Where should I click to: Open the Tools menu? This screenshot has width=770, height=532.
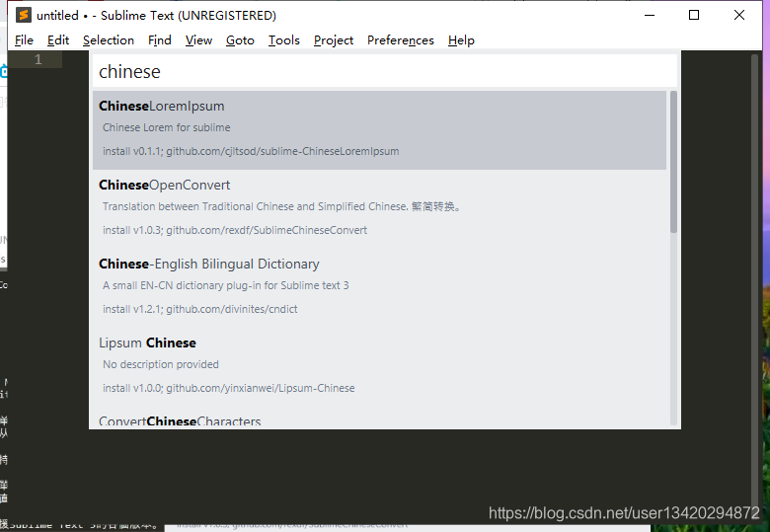coord(284,40)
